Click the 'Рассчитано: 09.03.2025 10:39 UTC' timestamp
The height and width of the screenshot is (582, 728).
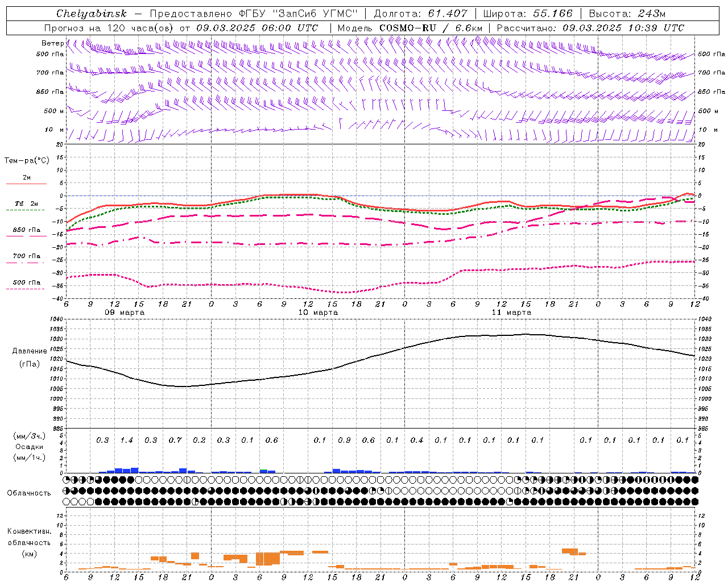click(x=590, y=28)
